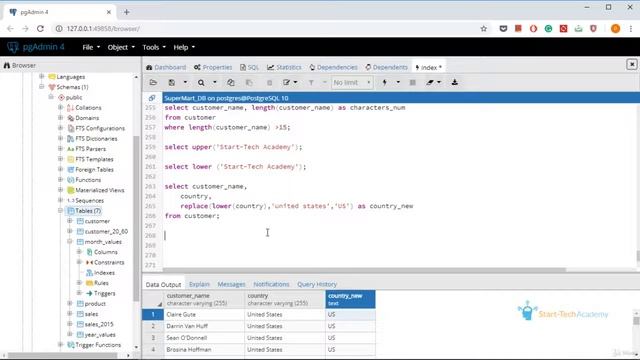Image resolution: width=640 pixels, height=360 pixels.
Task: Open the Find options dropdown arrow
Action: click(215, 82)
